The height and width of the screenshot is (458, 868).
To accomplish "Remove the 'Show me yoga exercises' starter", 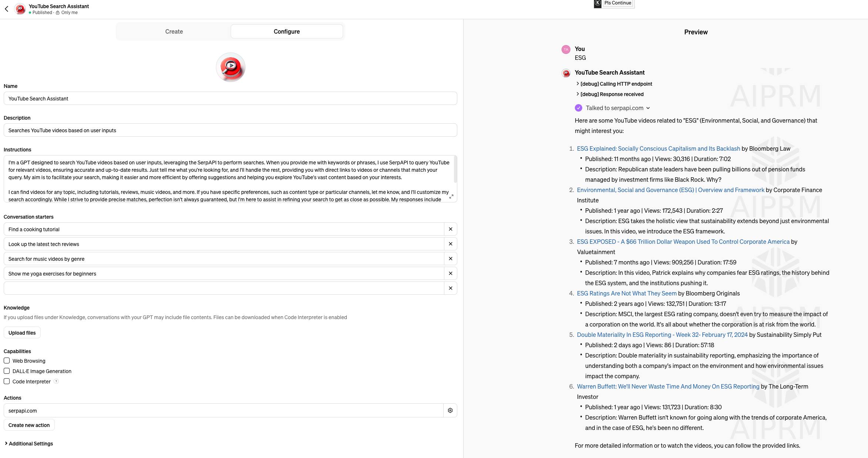I will coord(450,273).
